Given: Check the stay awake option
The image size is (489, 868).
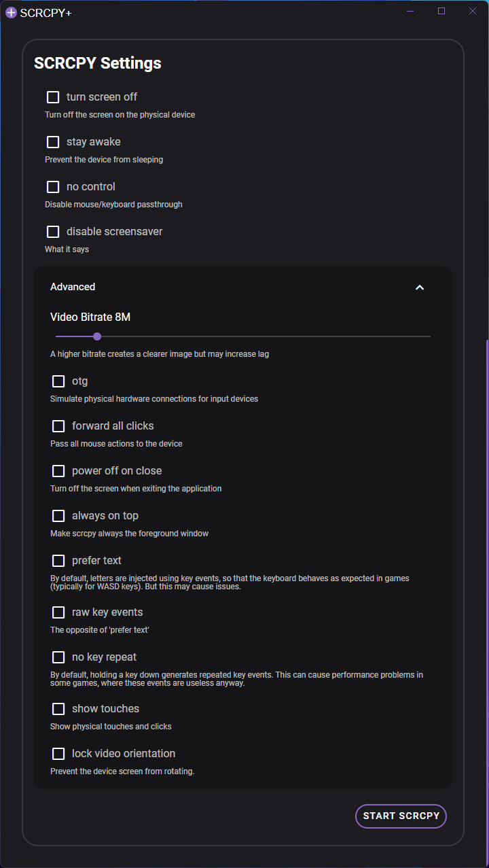Looking at the screenshot, I should click(x=53, y=142).
